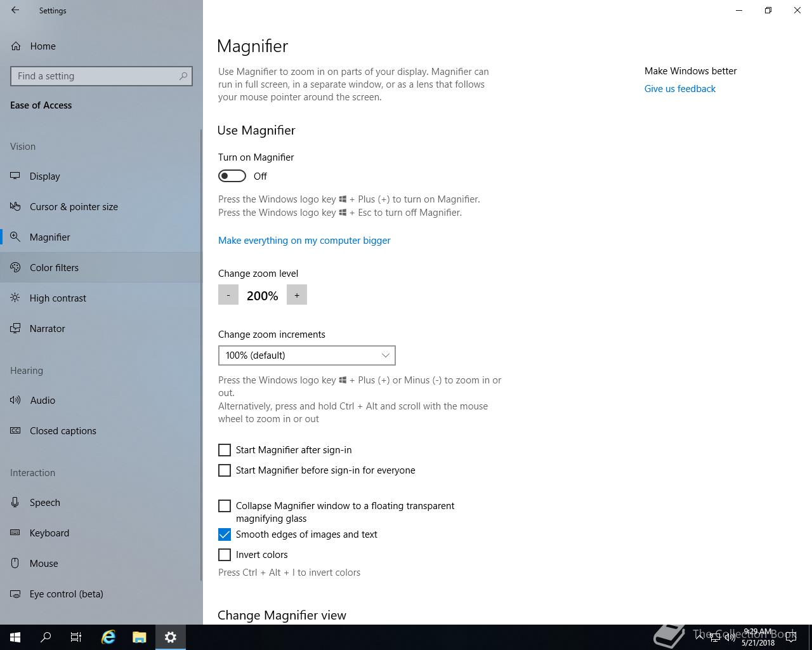Click the Color filters palette icon
Image resolution: width=812 pixels, height=650 pixels.
(15, 267)
